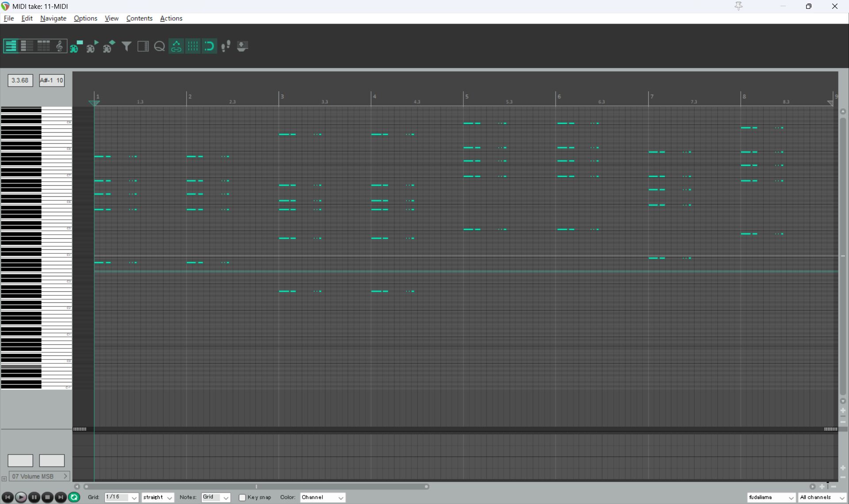849x504 pixels.
Task: Toggle the green repeat loop button
Action: pyautogui.click(x=74, y=497)
